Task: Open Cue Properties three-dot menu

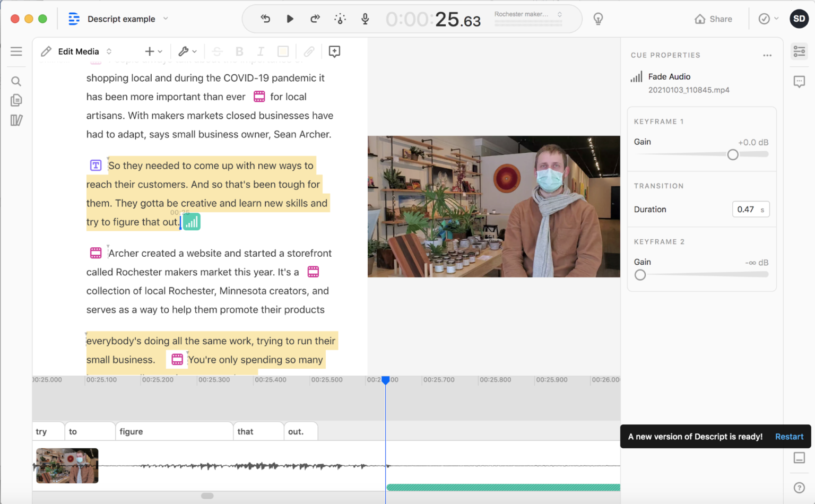Action: (767, 55)
